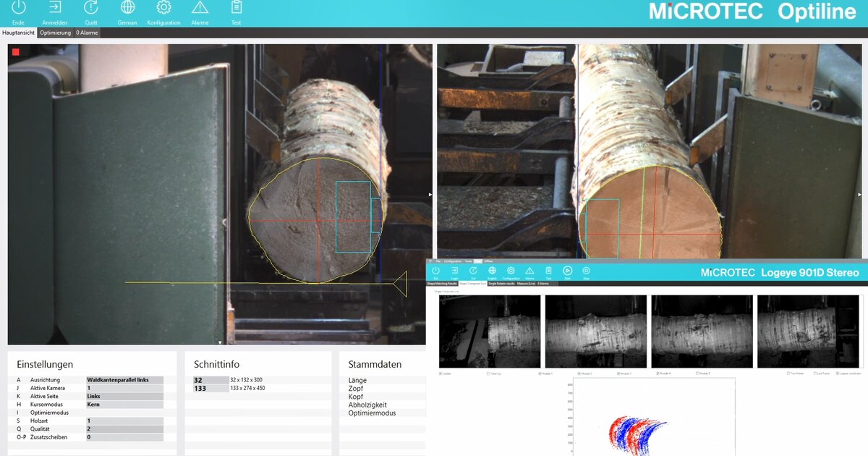Viewport: 868px width, 456px height.
Task: Click the Test icon in Logeye toolbar
Action: point(548,271)
